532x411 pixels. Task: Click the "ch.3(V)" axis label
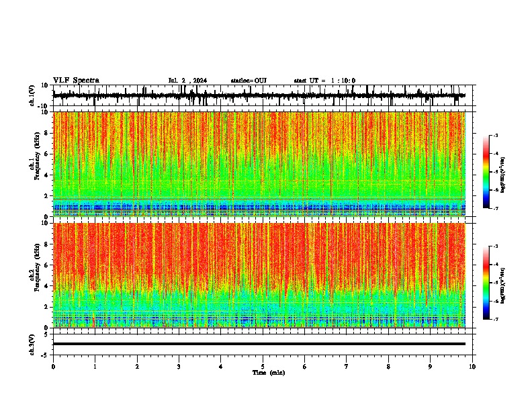click(x=32, y=345)
